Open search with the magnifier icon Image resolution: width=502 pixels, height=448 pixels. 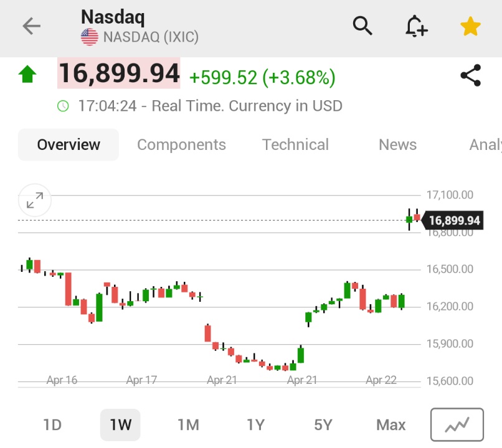click(362, 26)
